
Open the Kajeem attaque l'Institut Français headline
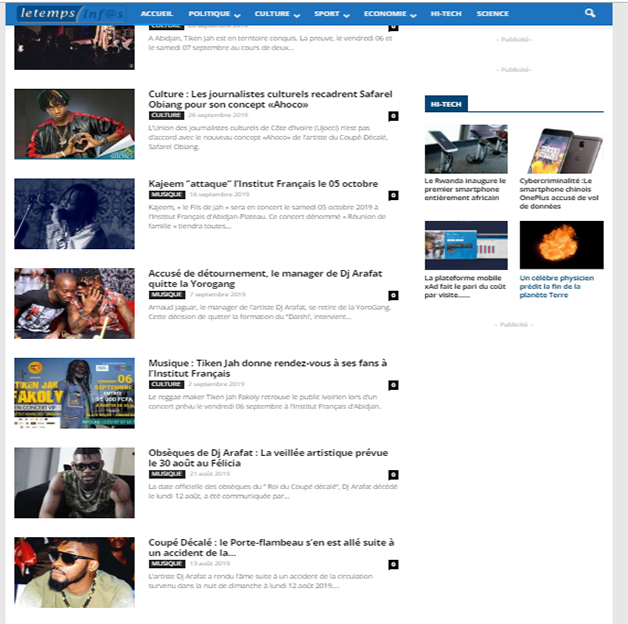263,184
